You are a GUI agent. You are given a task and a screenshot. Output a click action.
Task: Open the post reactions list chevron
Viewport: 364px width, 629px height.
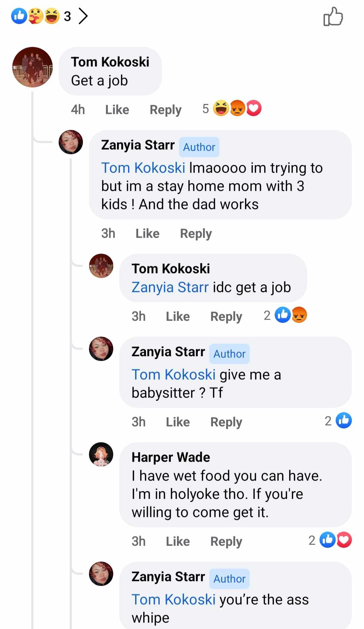coord(83,16)
